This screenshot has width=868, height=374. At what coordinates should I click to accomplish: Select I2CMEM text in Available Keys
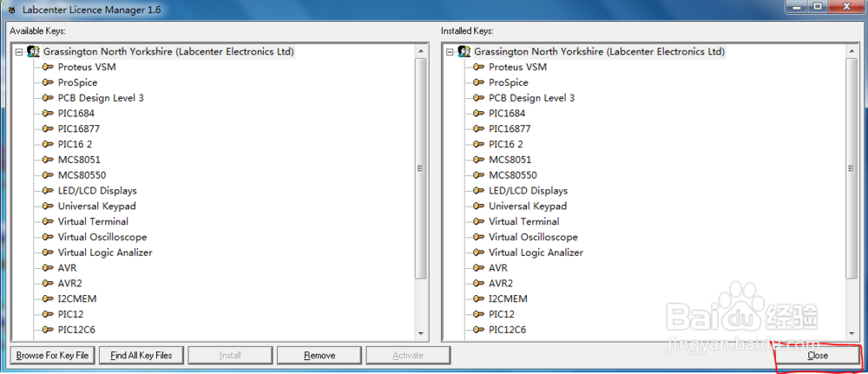point(77,299)
